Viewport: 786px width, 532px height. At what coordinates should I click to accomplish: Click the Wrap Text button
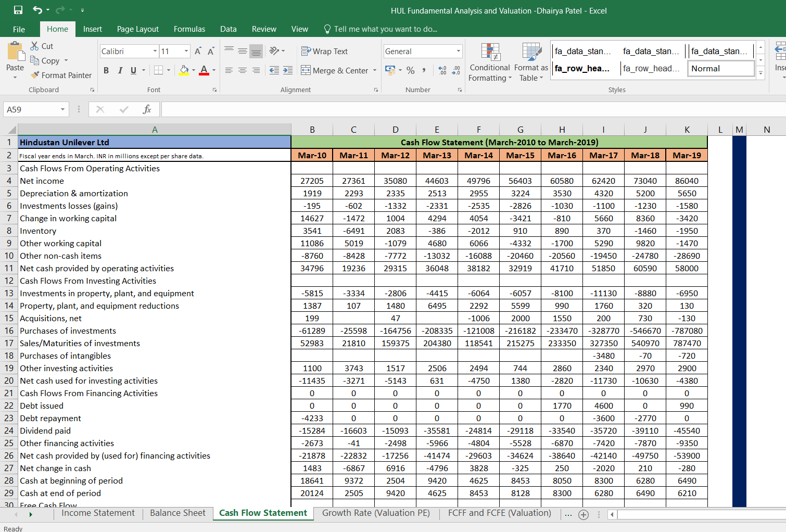(x=325, y=51)
